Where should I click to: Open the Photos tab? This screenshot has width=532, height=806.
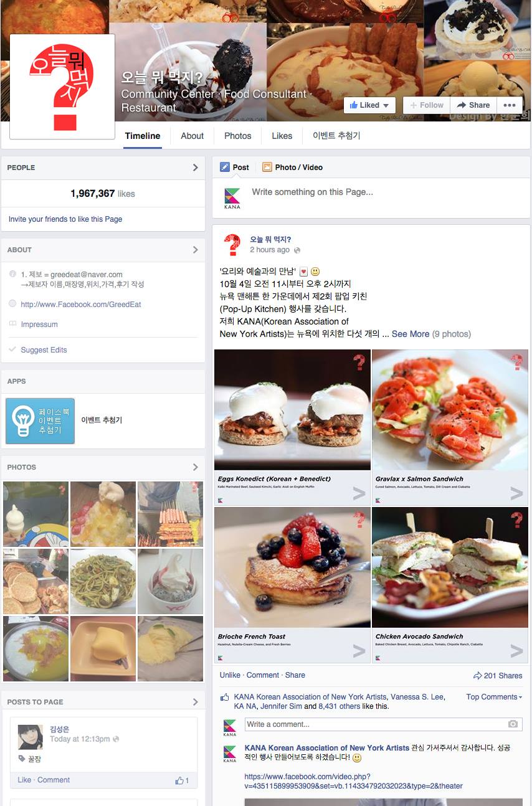[x=237, y=136]
